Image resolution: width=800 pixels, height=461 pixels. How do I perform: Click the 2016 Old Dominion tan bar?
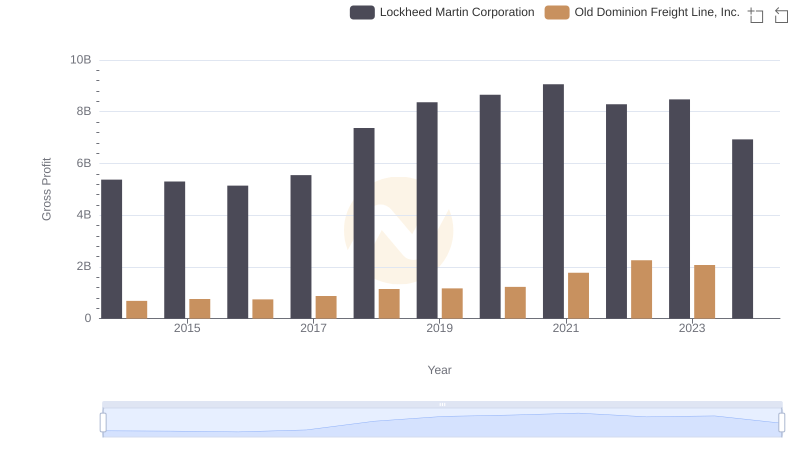[263, 309]
